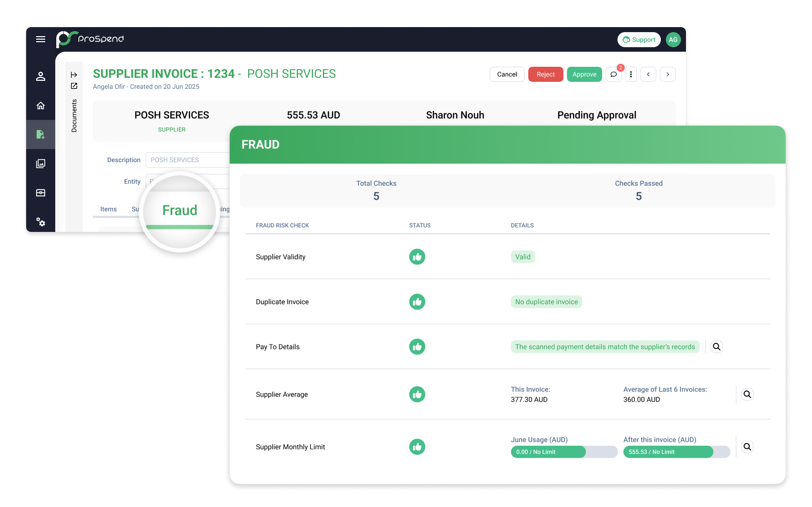Screen dimensions: 812x507
Task: Click the After this invoice progress bar
Action: tap(676, 452)
